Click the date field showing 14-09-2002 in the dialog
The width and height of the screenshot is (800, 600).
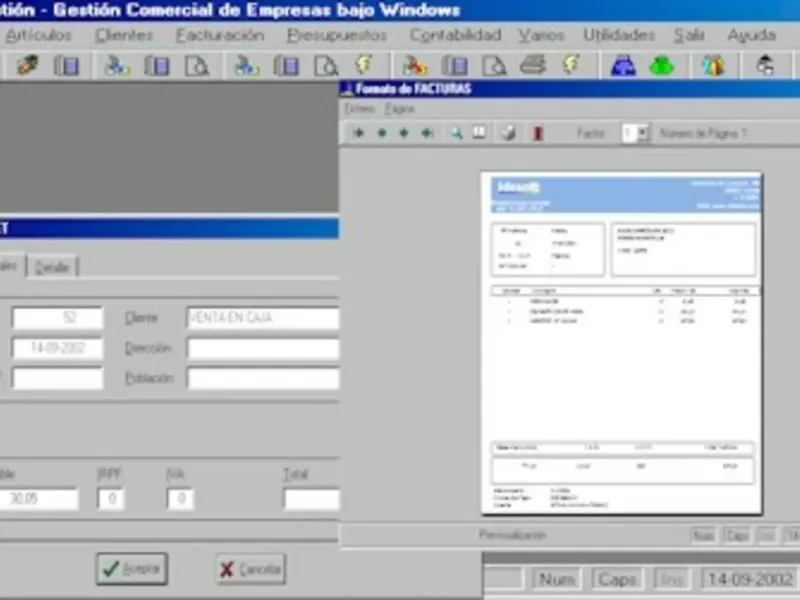(x=58, y=348)
